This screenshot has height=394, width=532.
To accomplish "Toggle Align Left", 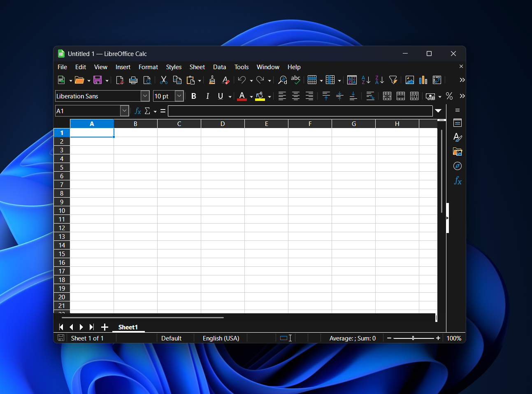I will [x=282, y=96].
